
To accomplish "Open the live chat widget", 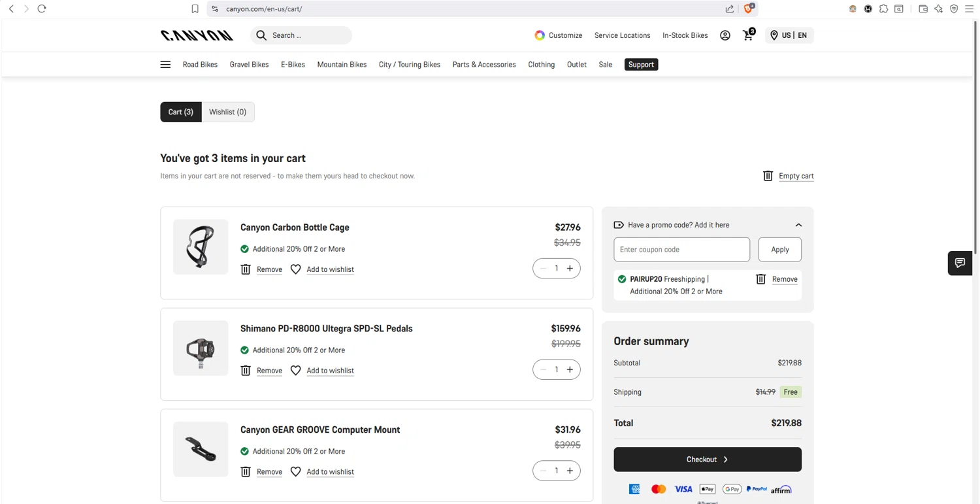I will 960,263.
